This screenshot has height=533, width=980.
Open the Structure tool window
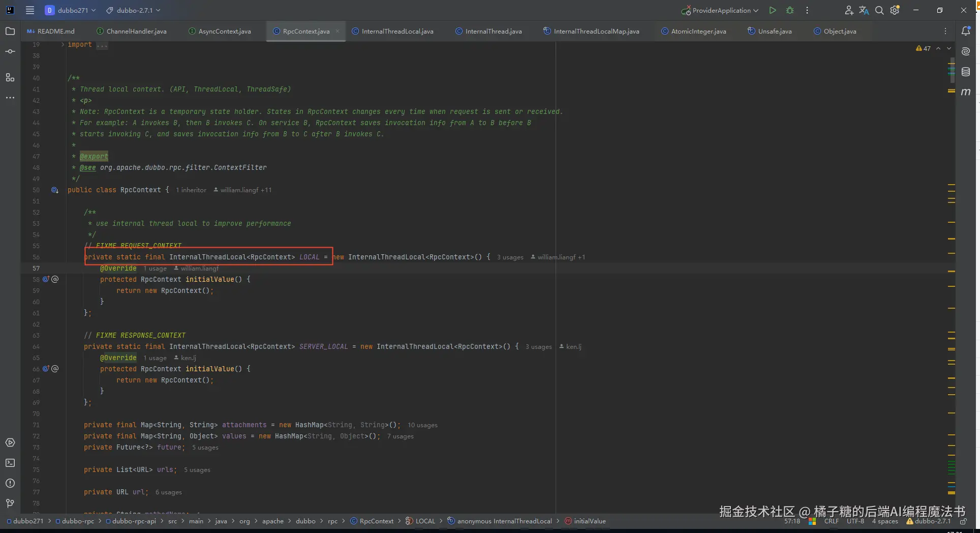(10, 77)
